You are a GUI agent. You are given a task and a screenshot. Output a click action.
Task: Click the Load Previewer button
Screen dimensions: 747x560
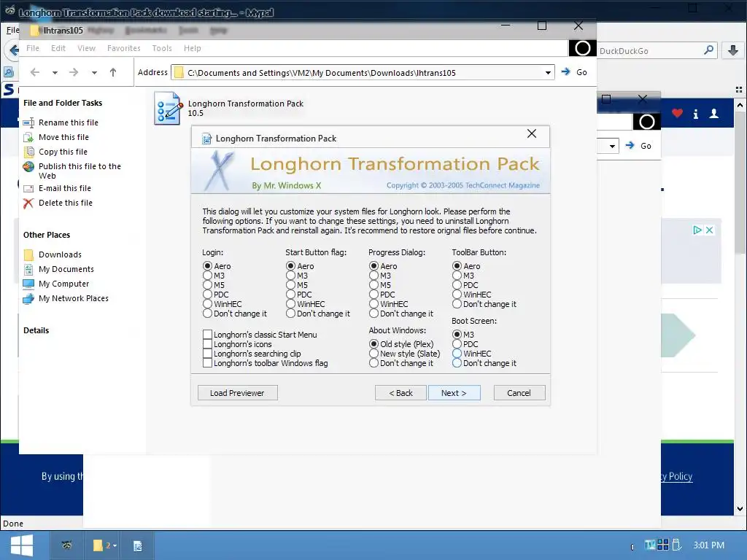(237, 393)
